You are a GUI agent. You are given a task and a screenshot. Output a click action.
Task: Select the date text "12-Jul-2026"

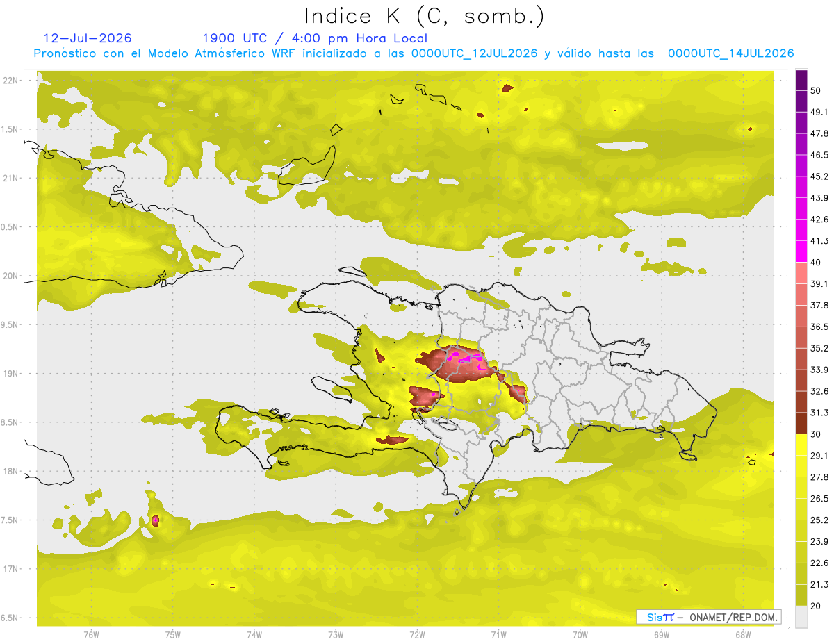pos(88,38)
